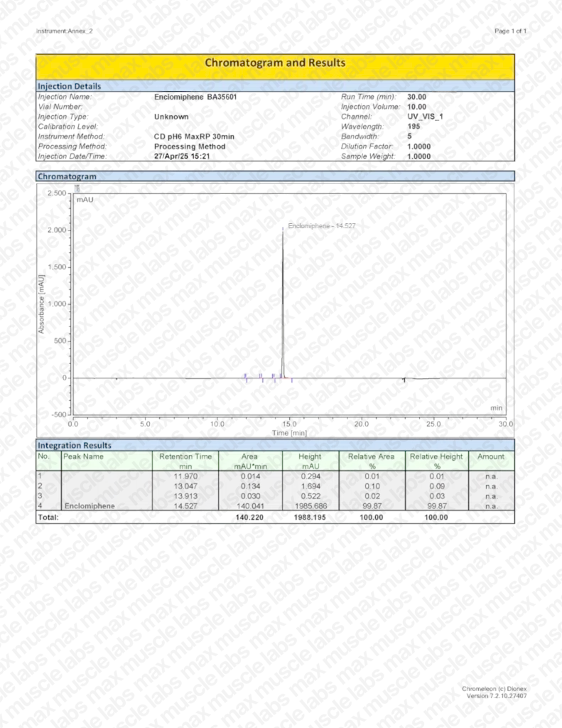Click the Time [min] x-axis label

(x=289, y=432)
